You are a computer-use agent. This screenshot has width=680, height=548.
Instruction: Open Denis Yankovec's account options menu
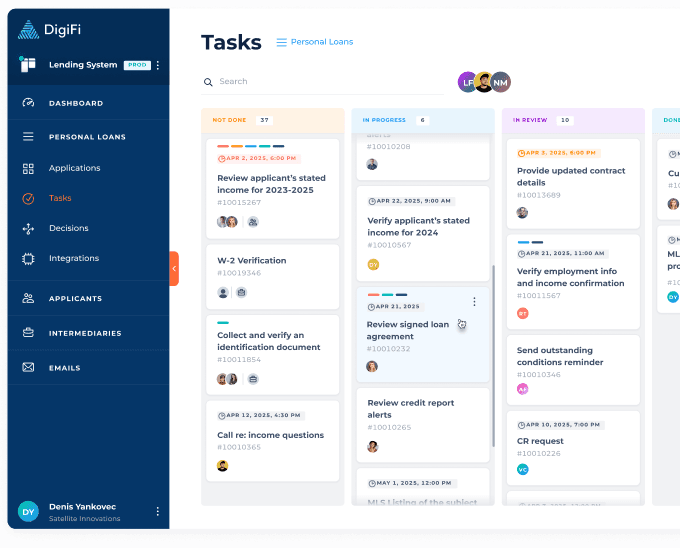click(157, 512)
